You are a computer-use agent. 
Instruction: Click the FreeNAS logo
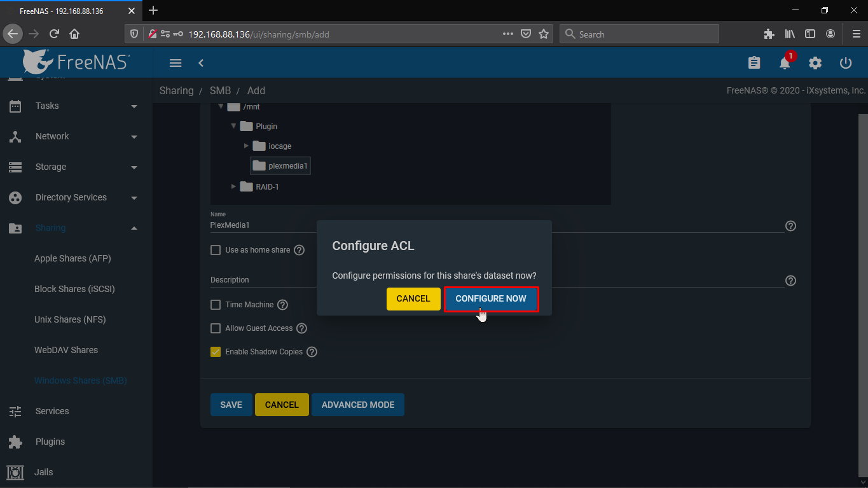click(76, 62)
